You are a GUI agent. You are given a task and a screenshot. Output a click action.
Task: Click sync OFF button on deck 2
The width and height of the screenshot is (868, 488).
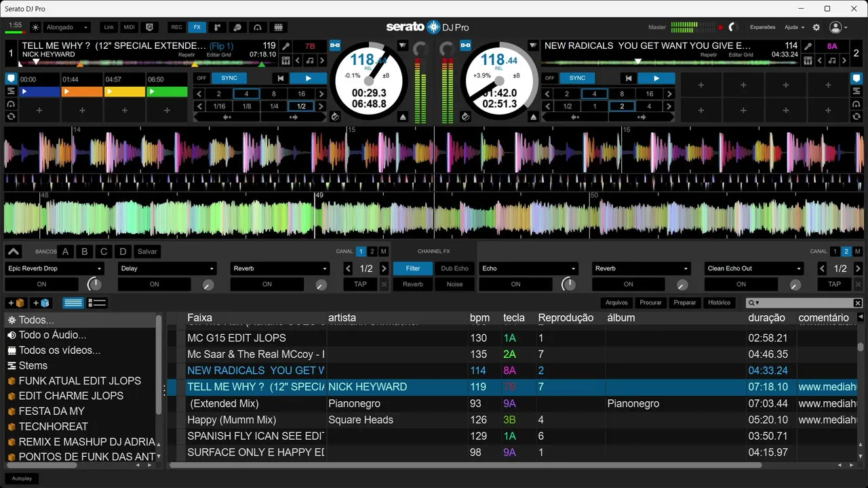pyautogui.click(x=549, y=78)
